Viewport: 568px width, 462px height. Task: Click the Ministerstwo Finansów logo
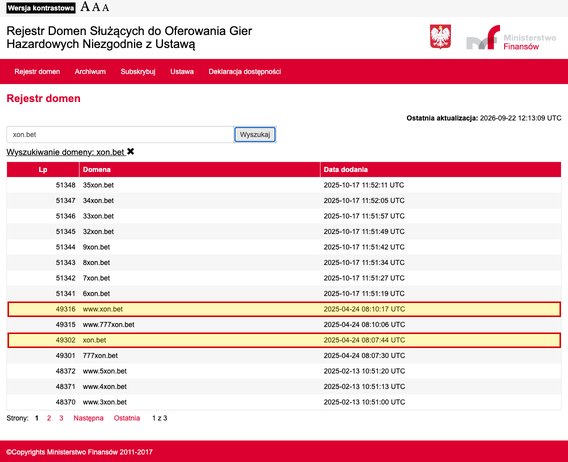(x=511, y=37)
